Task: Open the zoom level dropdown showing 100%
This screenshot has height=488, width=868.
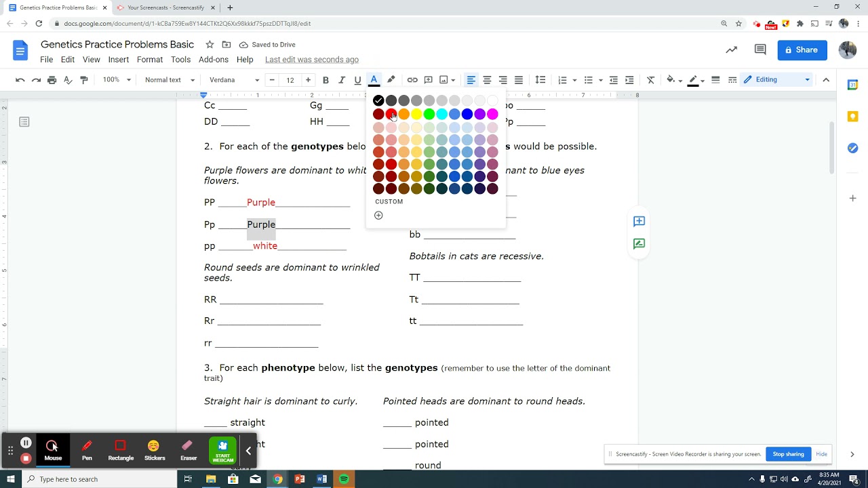Action: [x=116, y=80]
